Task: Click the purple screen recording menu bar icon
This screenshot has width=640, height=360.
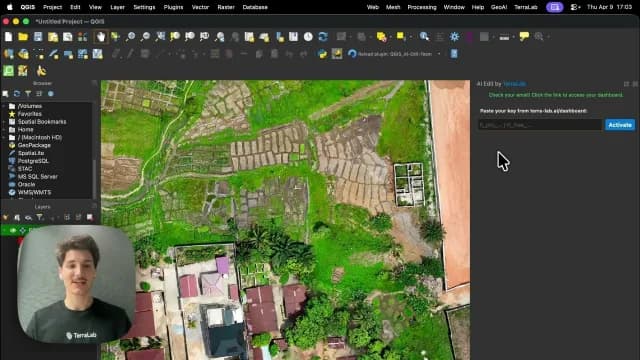Action: click(x=555, y=7)
